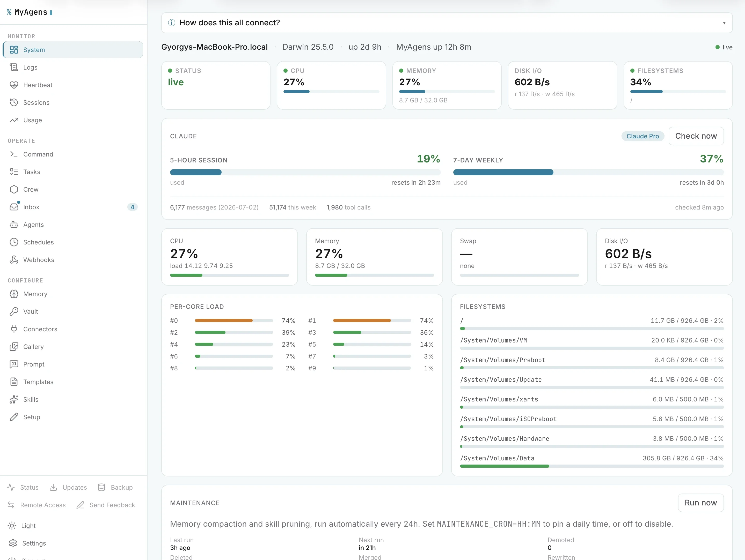This screenshot has width=745, height=560.
Task: Go to the Heartbeat page
Action: tap(72, 85)
